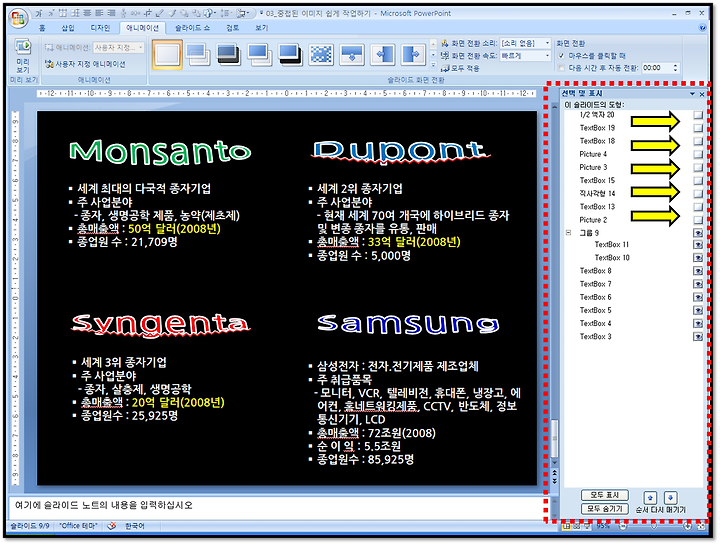Open the 삽입 ribbon tab
The image size is (720, 545).
pos(68,28)
